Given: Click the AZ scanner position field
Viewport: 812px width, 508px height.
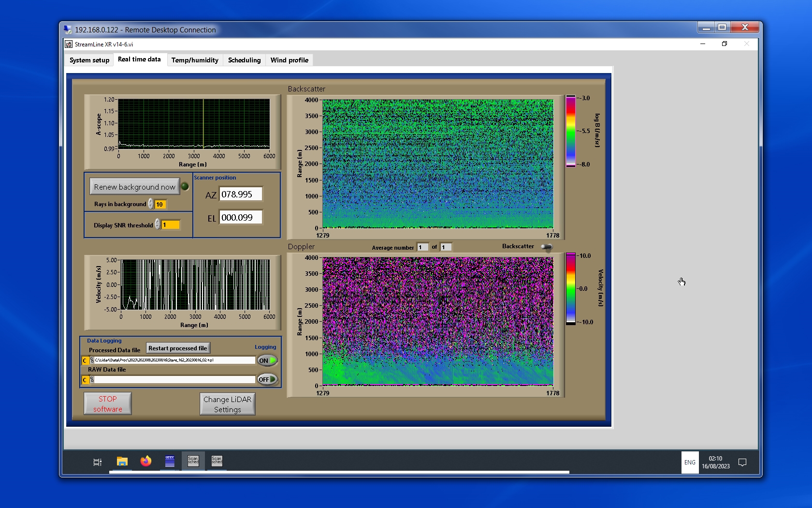Looking at the screenshot, I should [241, 194].
